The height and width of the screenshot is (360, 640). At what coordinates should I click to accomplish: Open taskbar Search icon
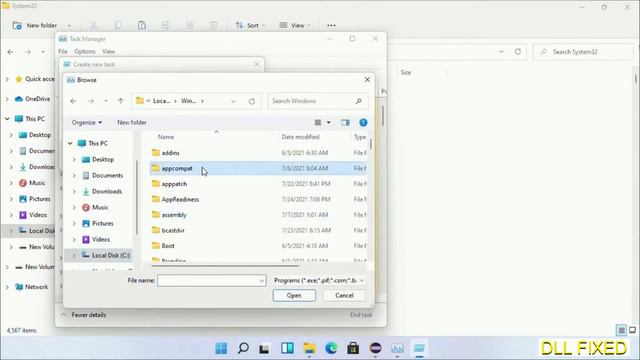[x=243, y=348]
